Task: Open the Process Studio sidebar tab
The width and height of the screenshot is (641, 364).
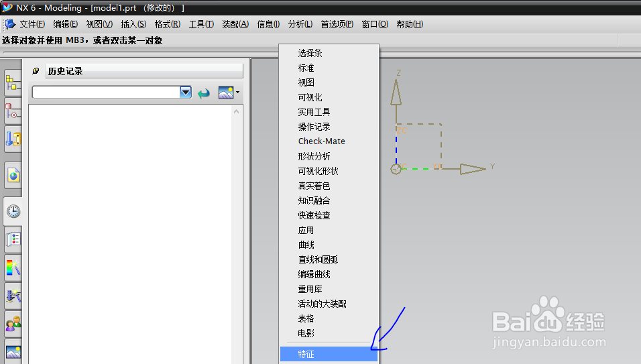Action: tap(13, 296)
